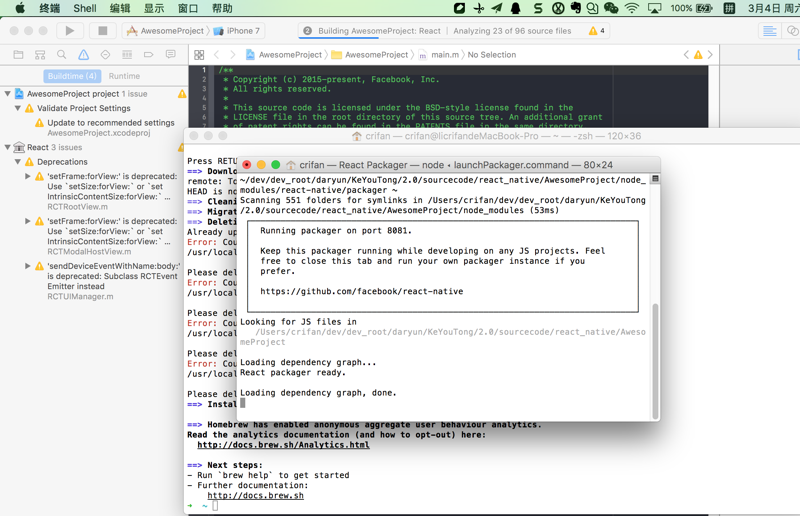This screenshot has width=800, height=516.
Task: Show the Standard editor layout
Action: [x=769, y=31]
